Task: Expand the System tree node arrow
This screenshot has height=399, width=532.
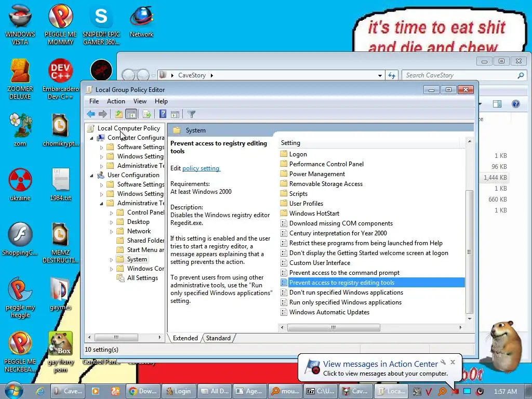Action: point(111,260)
